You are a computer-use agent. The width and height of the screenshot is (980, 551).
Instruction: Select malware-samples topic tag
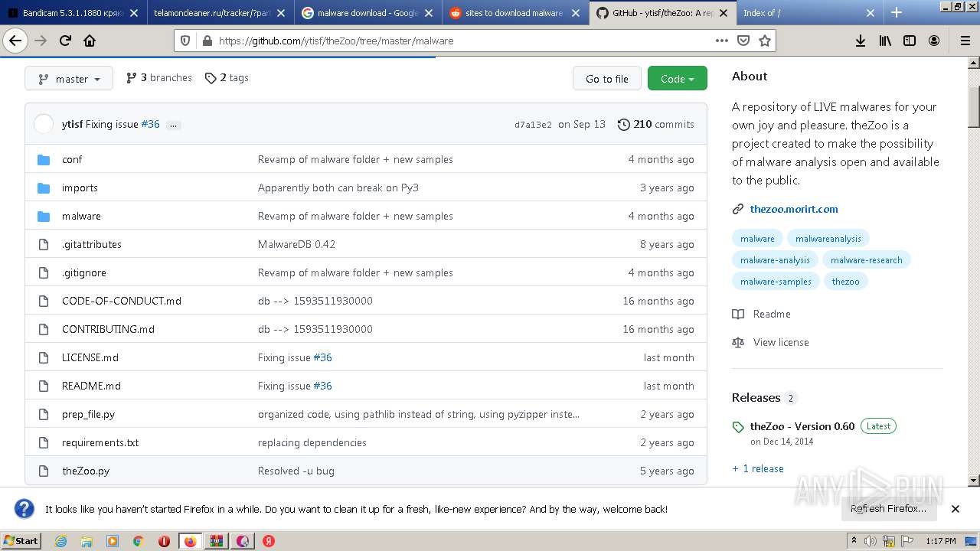coord(776,282)
